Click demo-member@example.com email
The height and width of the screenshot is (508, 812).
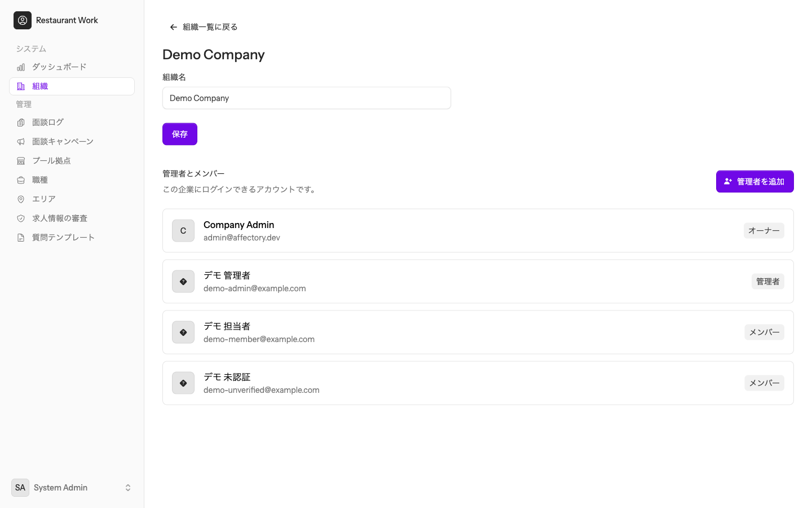click(259, 339)
